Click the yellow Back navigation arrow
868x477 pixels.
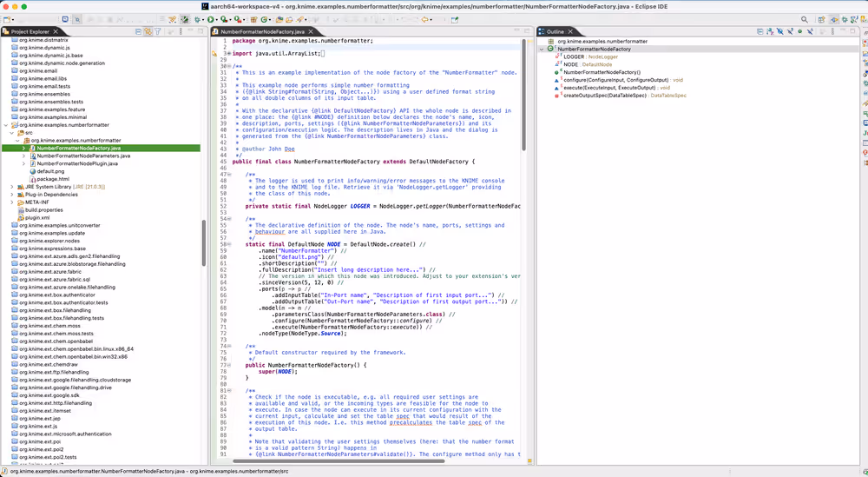(424, 19)
